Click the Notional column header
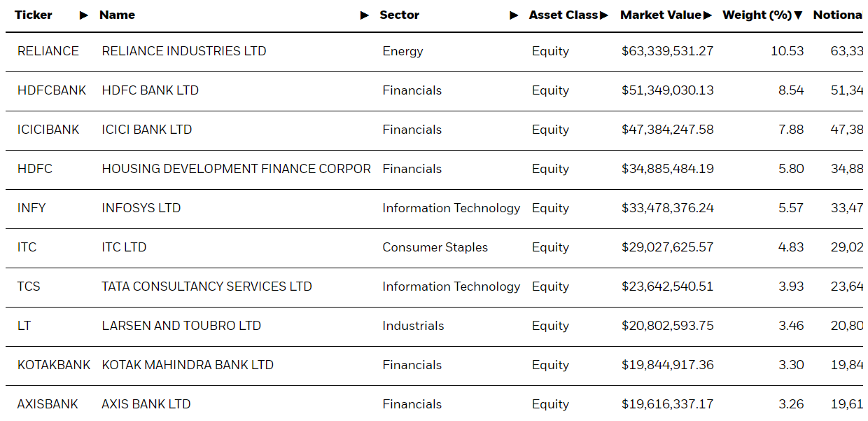 [838, 15]
